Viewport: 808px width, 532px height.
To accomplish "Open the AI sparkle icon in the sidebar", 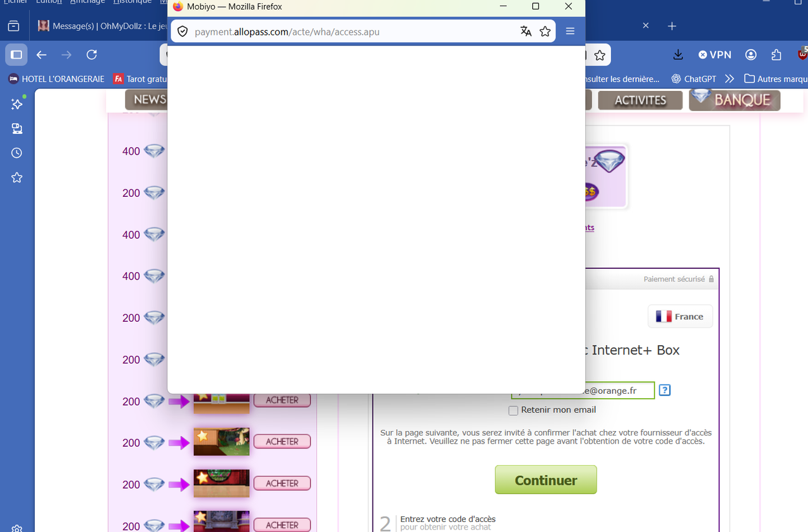I will pos(17,104).
